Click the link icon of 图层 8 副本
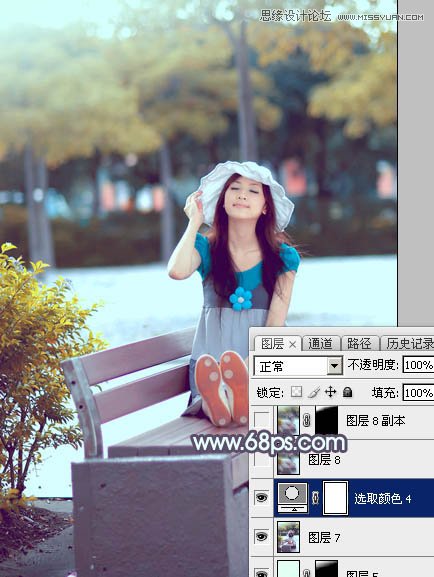The image size is (434, 577). click(x=307, y=421)
